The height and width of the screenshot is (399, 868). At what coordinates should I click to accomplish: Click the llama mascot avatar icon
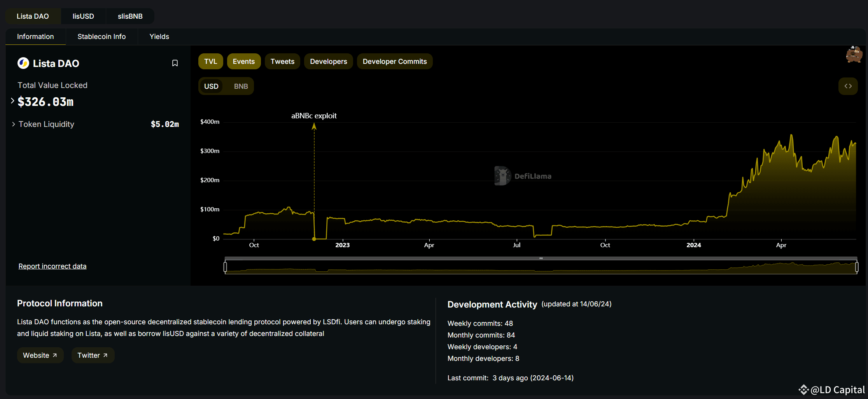pos(854,55)
